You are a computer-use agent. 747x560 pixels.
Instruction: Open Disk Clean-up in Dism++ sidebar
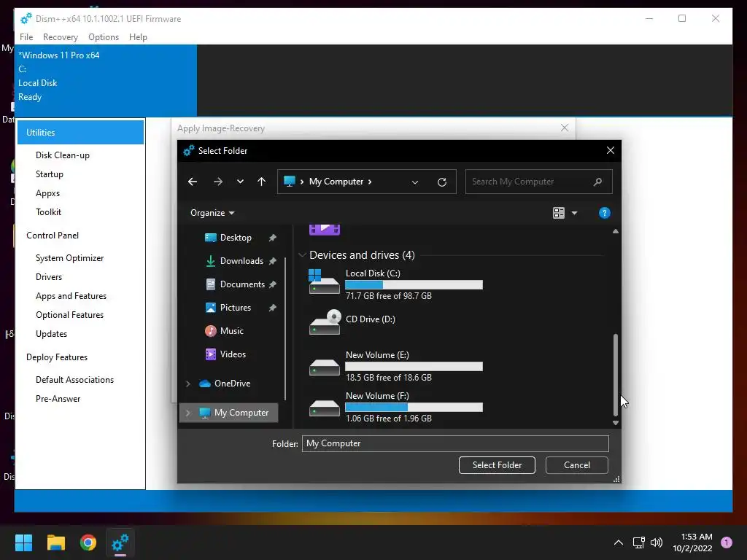(x=63, y=155)
